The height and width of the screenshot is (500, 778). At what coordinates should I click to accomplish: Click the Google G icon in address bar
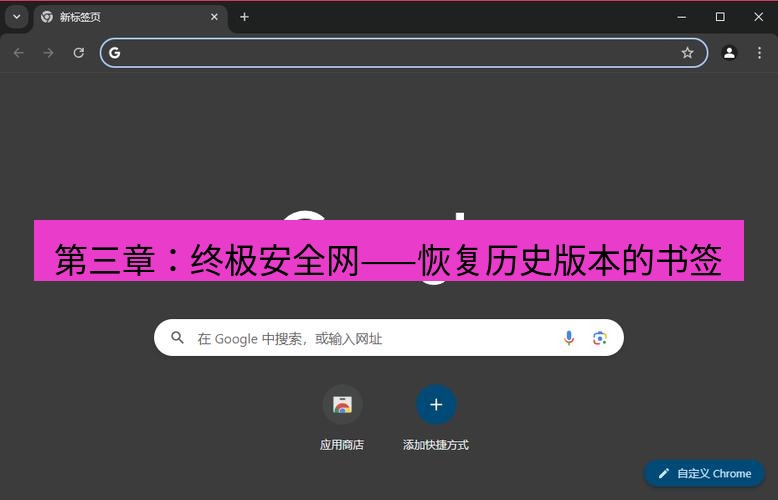coord(115,53)
